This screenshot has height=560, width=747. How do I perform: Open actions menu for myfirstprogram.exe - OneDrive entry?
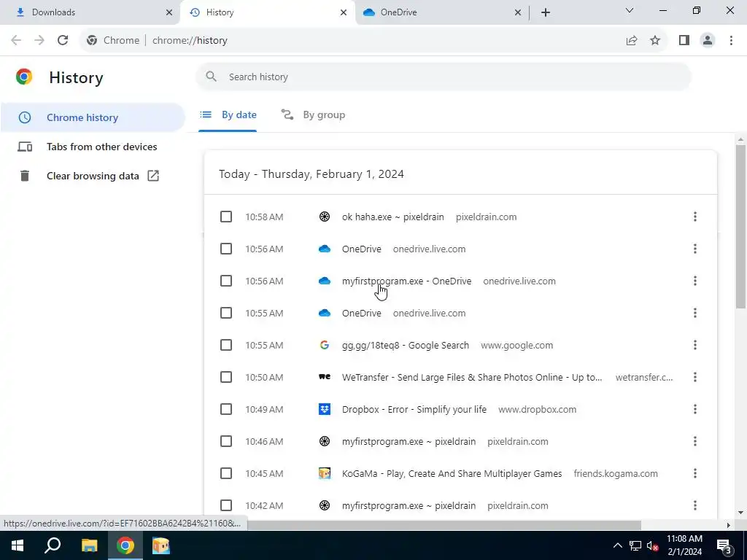tap(695, 281)
